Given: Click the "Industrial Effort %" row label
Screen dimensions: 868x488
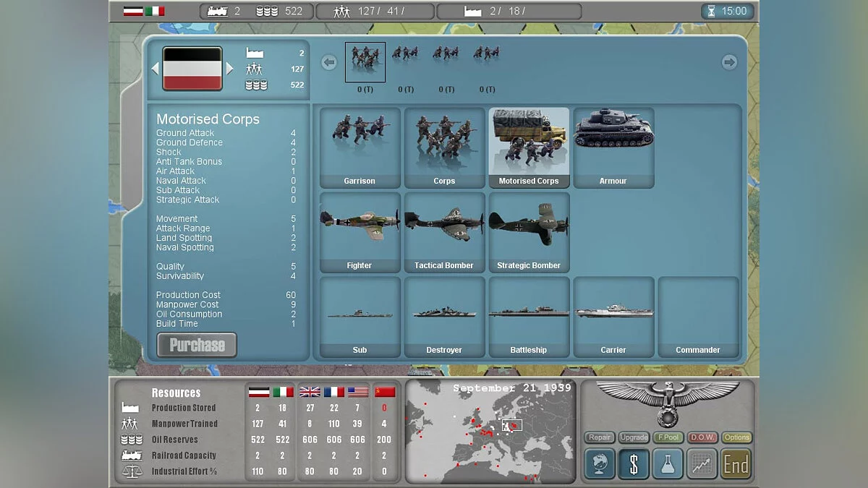Looking at the screenshot, I should [184, 471].
